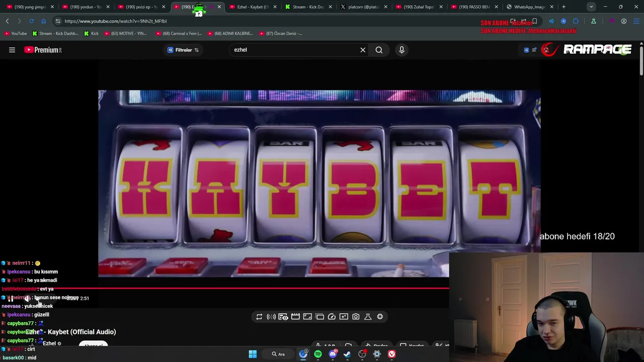
Task: Open the 'Stream - Kick Dashb...' bookmark
Action: point(55,33)
